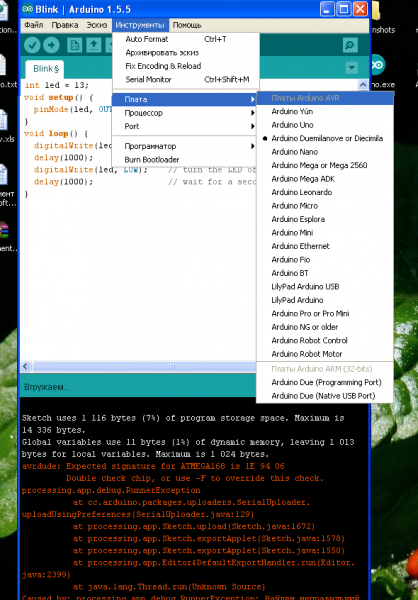Image resolution: width=418 pixels, height=600 pixels.
Task: Click the New sketch toolbar icon
Action: tap(74, 46)
